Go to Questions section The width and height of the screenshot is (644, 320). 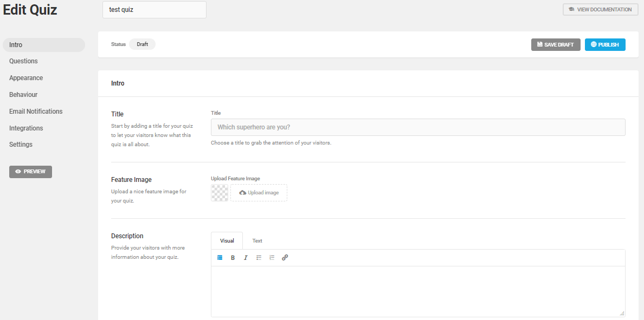click(x=23, y=61)
